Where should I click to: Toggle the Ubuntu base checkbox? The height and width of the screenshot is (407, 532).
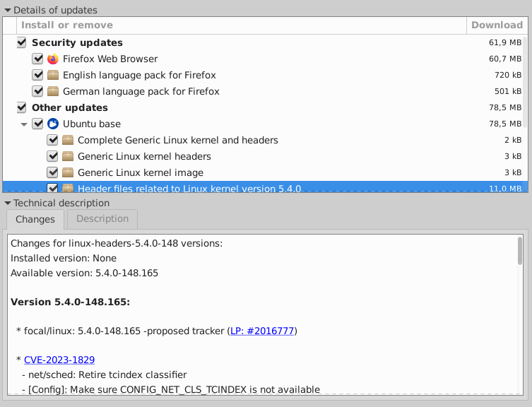[x=37, y=124]
